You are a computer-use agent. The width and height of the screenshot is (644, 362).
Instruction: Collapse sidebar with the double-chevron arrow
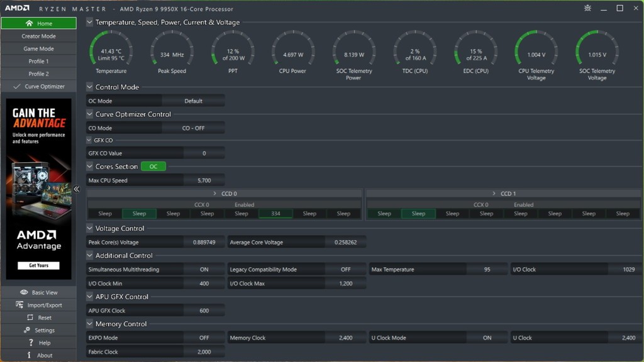click(x=77, y=189)
